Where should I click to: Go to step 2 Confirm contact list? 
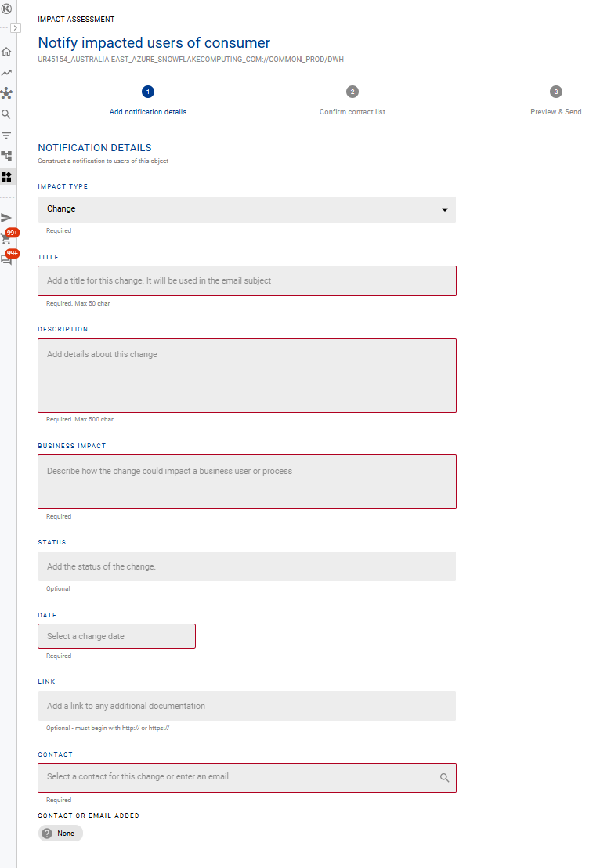tap(352, 92)
